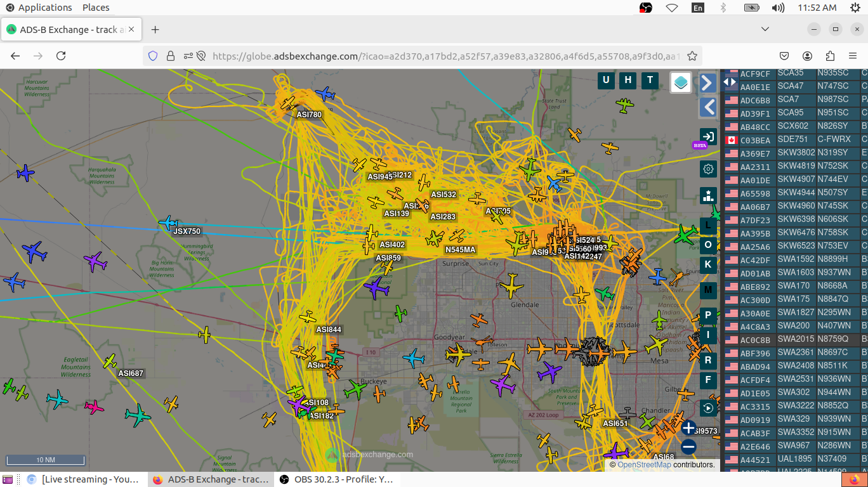Select table row SWA967 N286WN
Image resolution: width=868 pixels, height=487 pixels.
click(796, 446)
